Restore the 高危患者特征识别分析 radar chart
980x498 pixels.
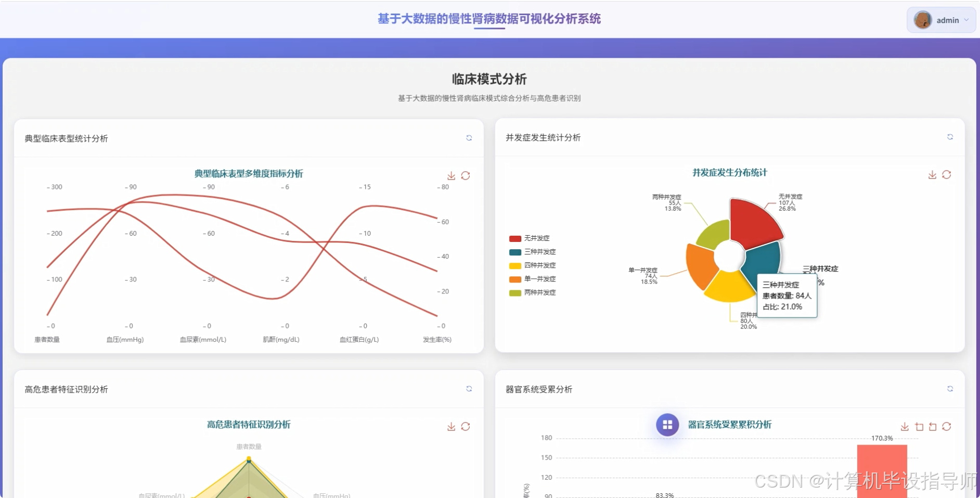[x=466, y=427]
